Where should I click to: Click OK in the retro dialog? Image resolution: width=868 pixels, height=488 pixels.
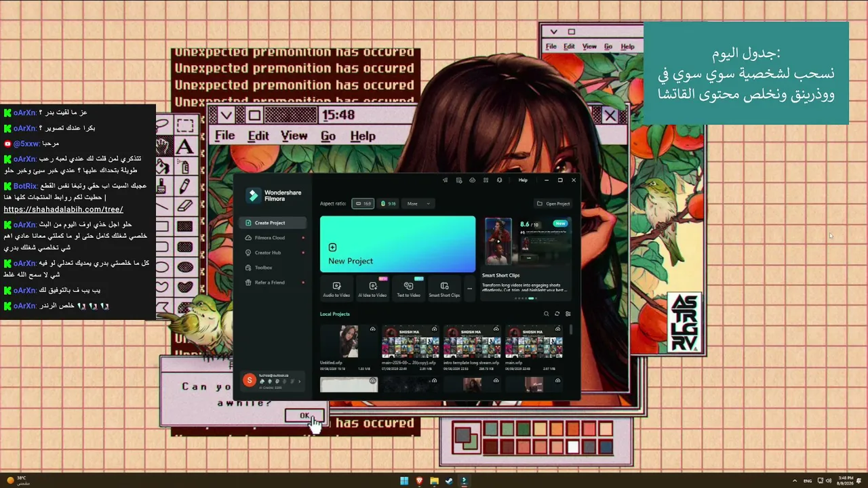tap(304, 416)
